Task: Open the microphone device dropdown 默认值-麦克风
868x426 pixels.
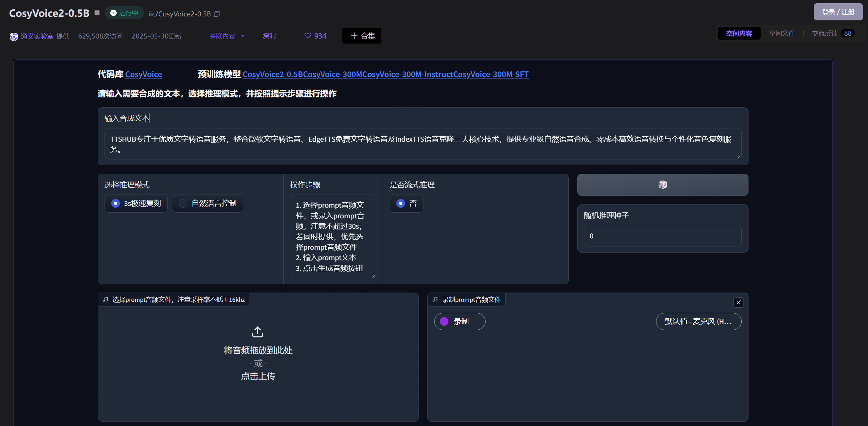Action: pos(699,321)
